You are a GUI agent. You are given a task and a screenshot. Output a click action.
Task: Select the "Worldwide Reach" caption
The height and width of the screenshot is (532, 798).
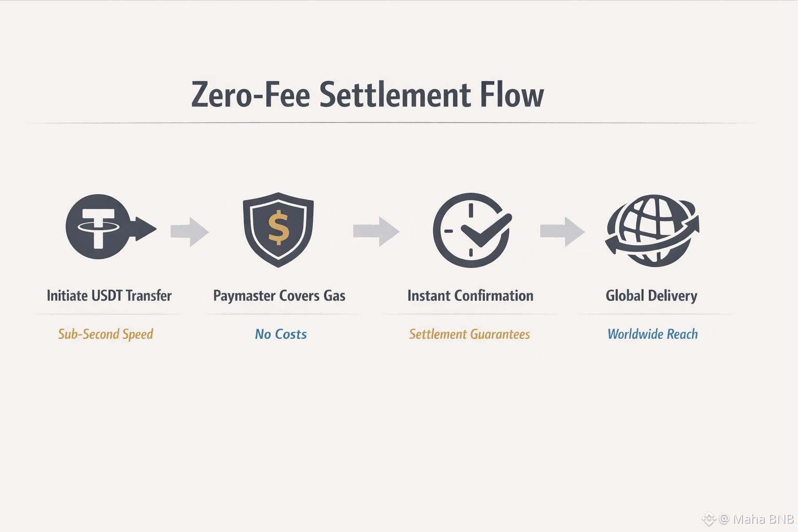coord(653,334)
